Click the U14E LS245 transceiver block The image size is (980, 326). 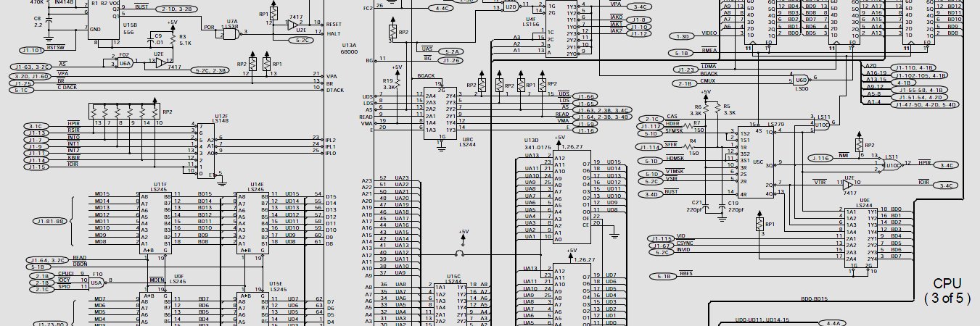click(x=253, y=223)
